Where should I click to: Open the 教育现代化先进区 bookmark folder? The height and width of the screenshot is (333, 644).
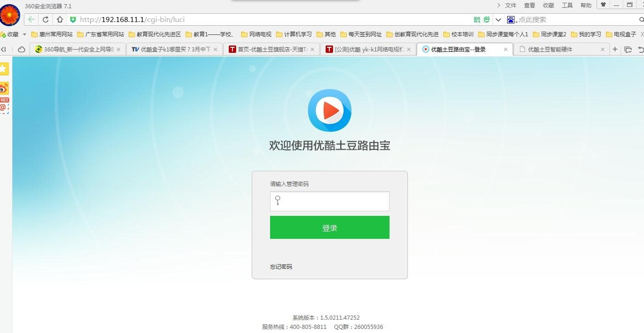point(155,34)
